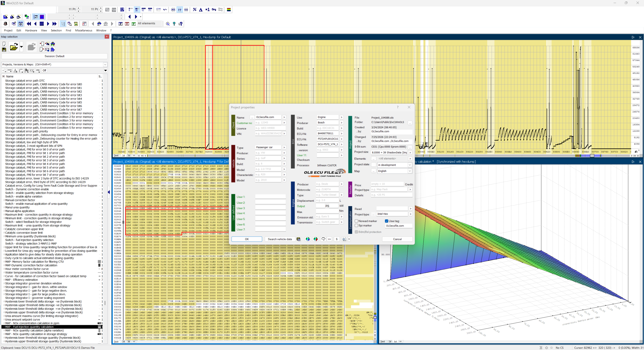
Task: Toggle the signed plus/minus display
Action: coord(165,10)
